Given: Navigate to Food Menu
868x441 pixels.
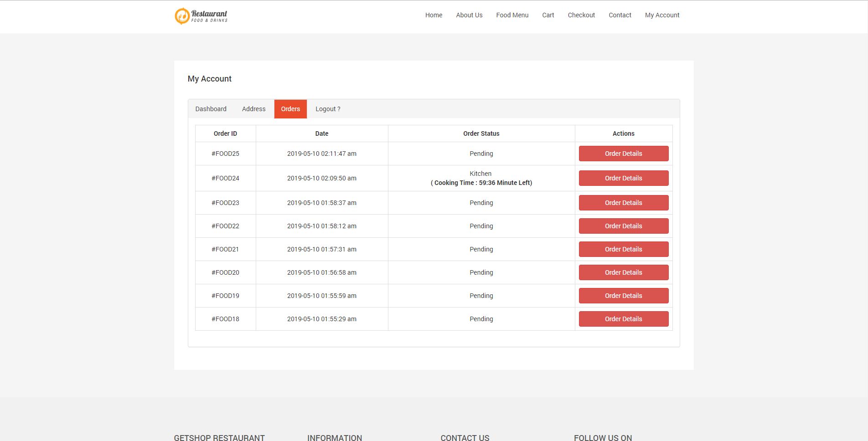Looking at the screenshot, I should (x=512, y=15).
